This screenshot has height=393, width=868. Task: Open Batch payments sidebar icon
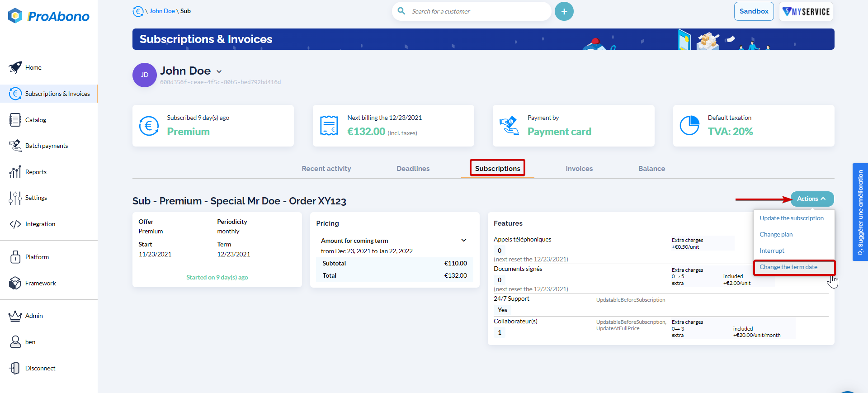pos(15,146)
